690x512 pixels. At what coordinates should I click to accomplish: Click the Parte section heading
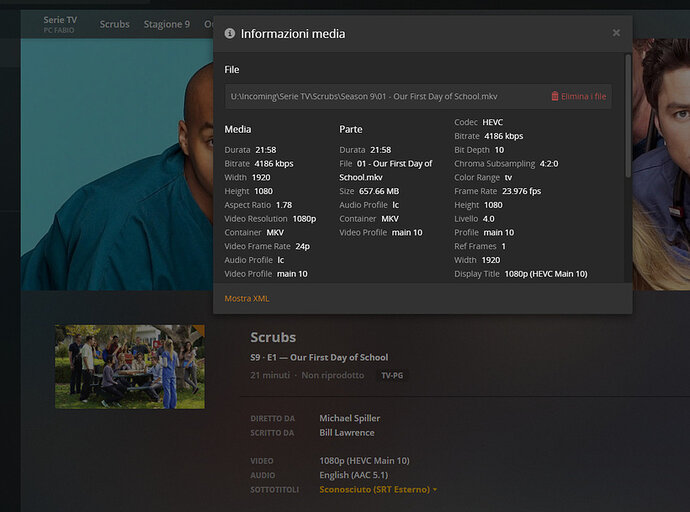(351, 129)
